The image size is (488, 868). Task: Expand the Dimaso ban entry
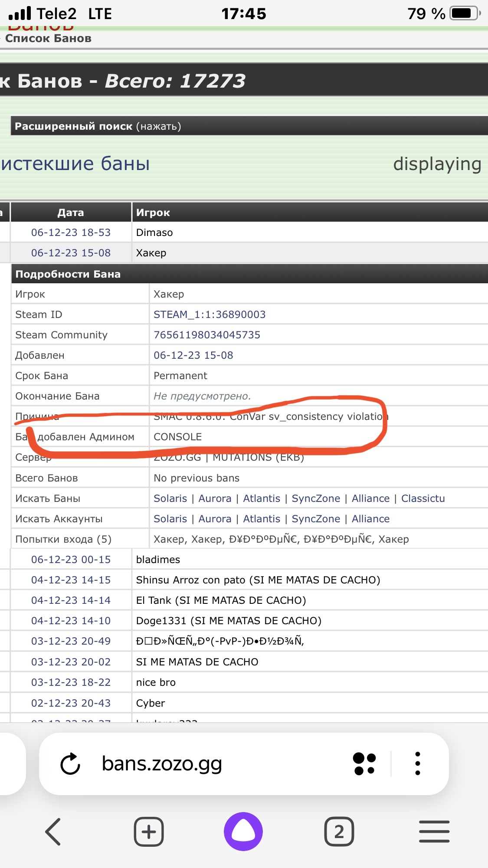click(x=154, y=233)
